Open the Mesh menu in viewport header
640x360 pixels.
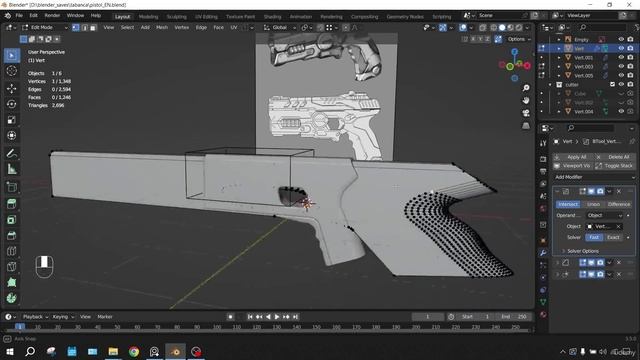click(162, 27)
